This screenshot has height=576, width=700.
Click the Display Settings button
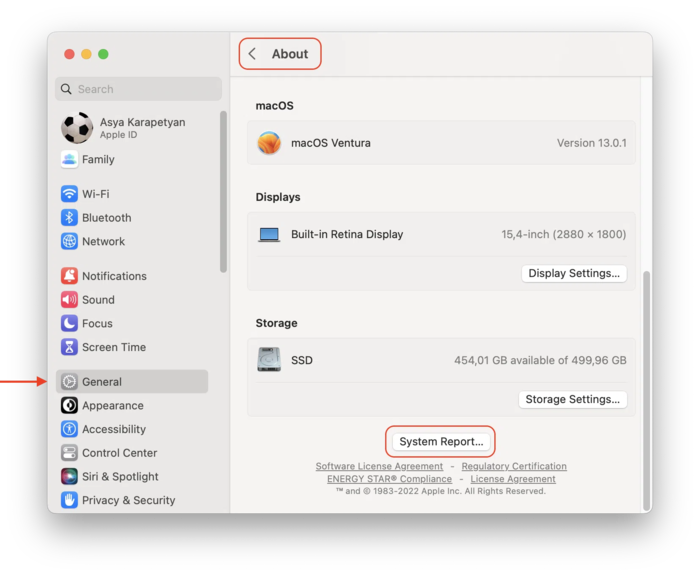[x=574, y=273]
